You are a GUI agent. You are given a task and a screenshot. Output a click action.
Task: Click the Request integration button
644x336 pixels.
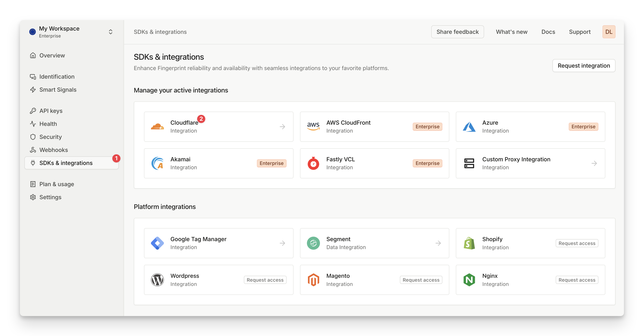tap(584, 66)
